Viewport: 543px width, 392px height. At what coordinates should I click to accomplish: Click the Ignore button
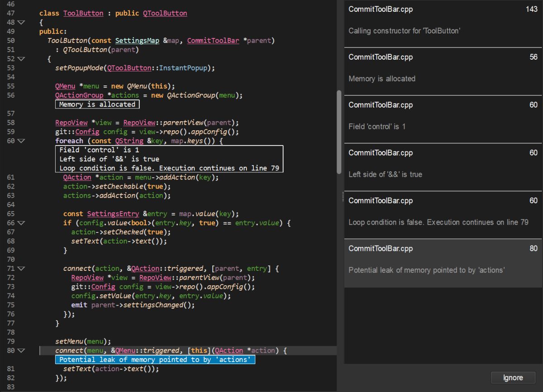click(x=513, y=378)
